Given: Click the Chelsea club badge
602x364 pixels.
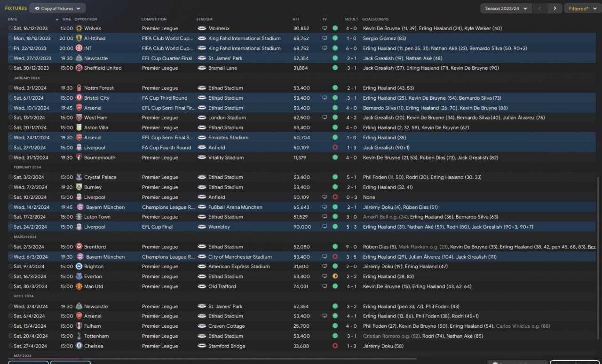Looking at the screenshot, I should [x=79, y=346].
